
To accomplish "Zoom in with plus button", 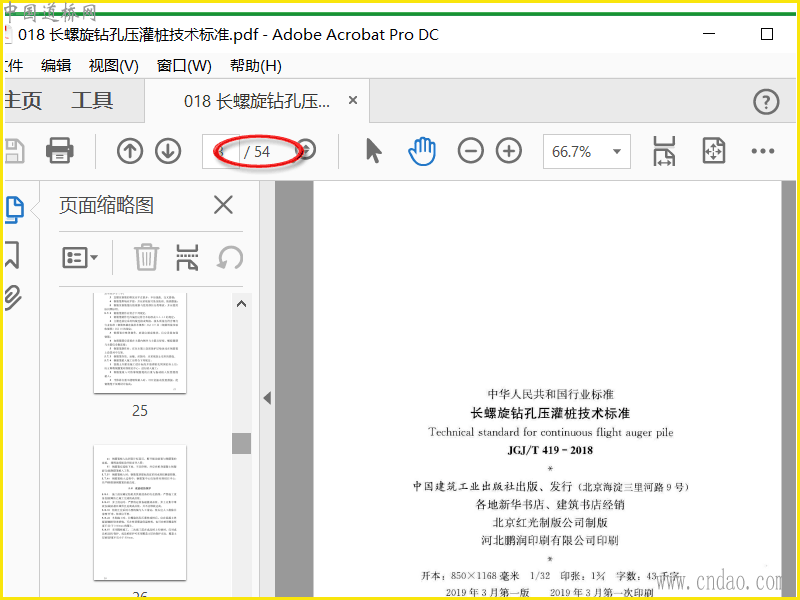I will [509, 151].
